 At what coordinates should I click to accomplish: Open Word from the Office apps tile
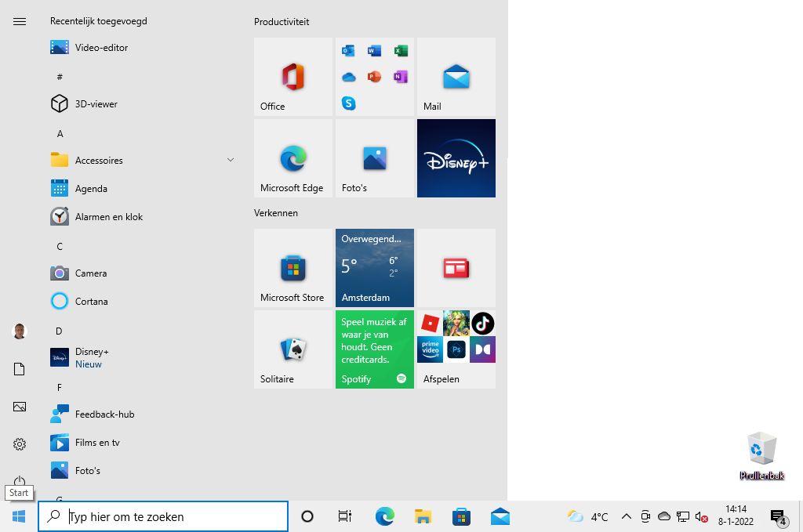[x=374, y=51]
